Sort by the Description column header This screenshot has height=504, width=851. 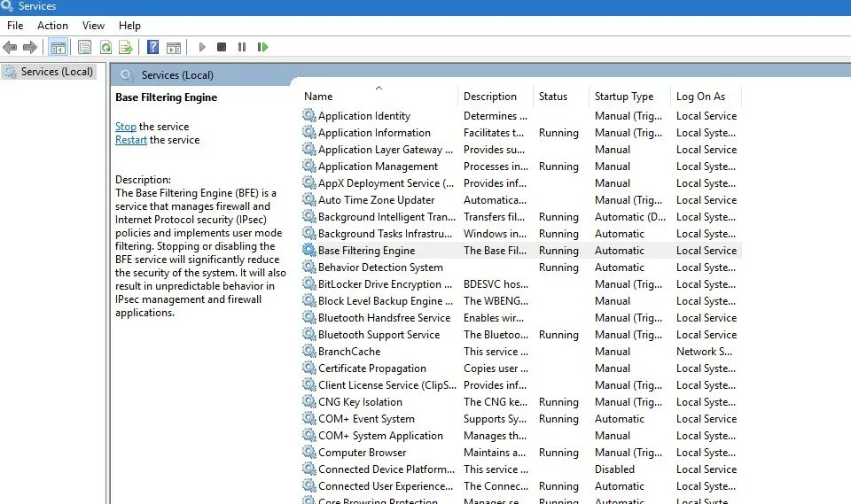(x=496, y=97)
